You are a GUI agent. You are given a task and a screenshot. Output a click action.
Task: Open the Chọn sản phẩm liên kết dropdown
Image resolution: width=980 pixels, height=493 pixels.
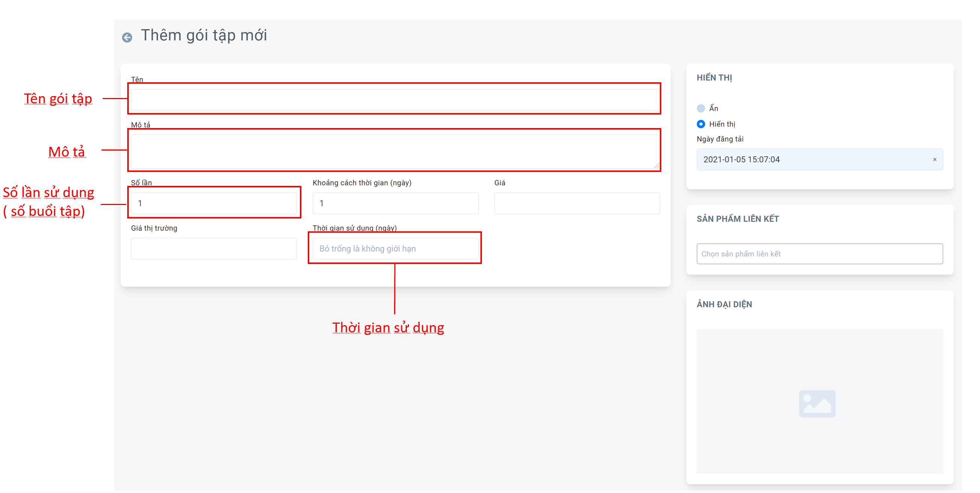[x=820, y=254]
